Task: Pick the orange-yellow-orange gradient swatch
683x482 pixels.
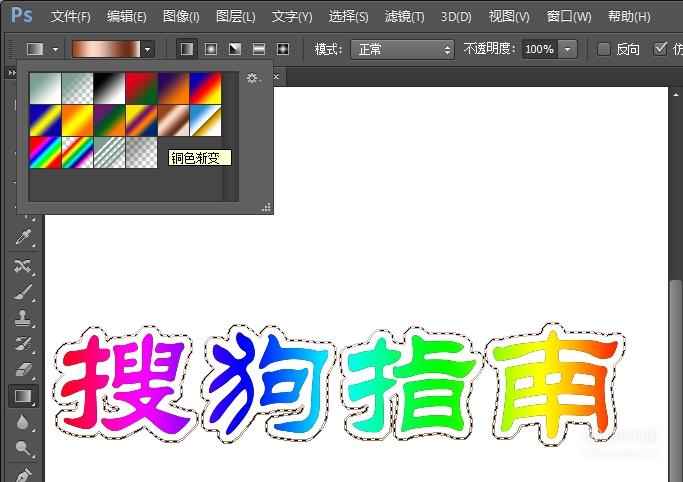Action: coord(78,121)
